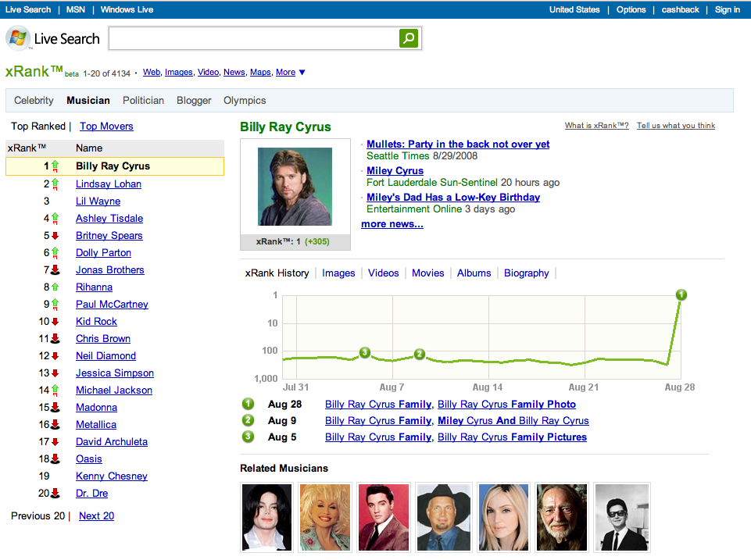Click green marker 3 on history graph

[364, 352]
